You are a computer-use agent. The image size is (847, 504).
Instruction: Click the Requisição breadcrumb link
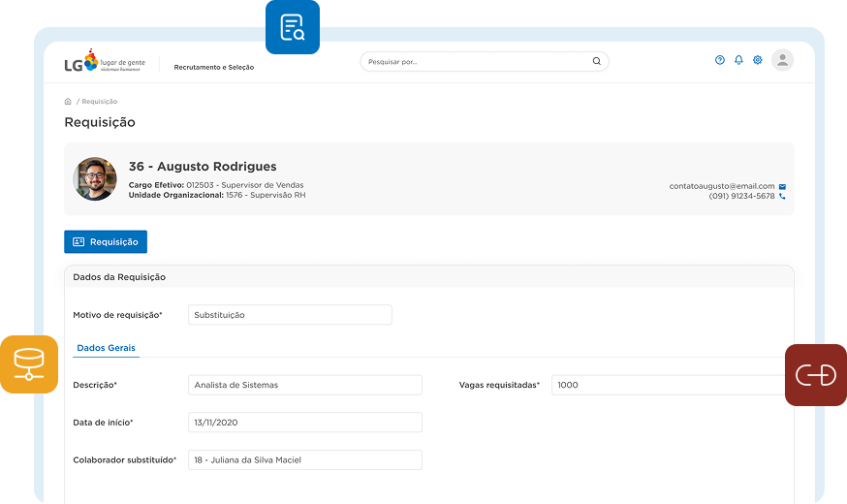(x=100, y=102)
